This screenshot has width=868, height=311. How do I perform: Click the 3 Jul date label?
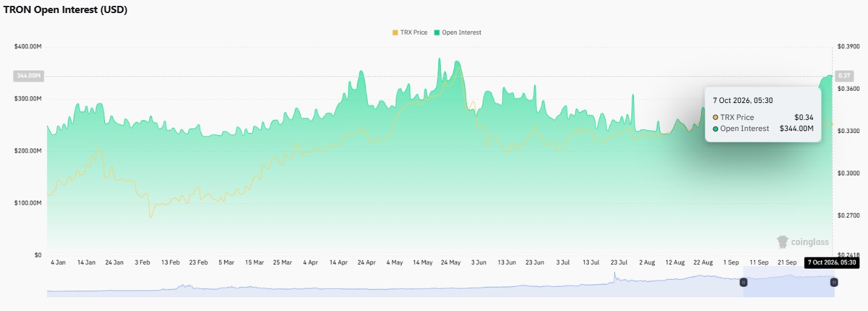coord(563,262)
